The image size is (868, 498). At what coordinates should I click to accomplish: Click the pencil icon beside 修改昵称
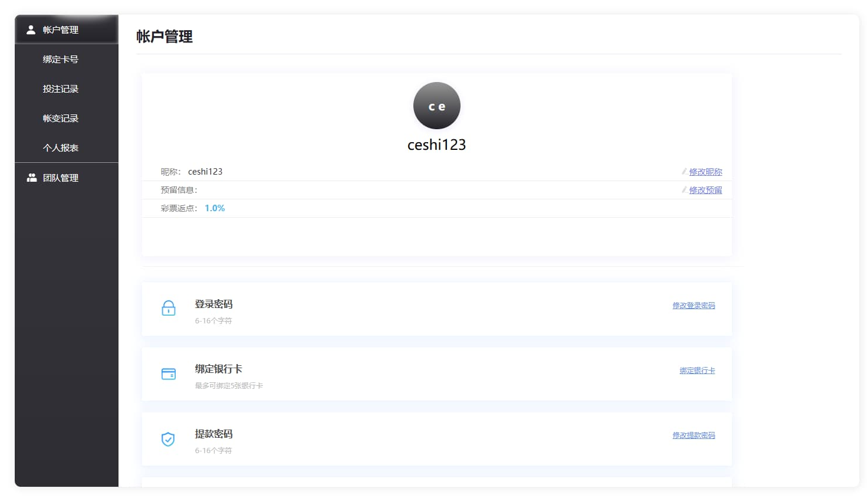[x=684, y=172]
